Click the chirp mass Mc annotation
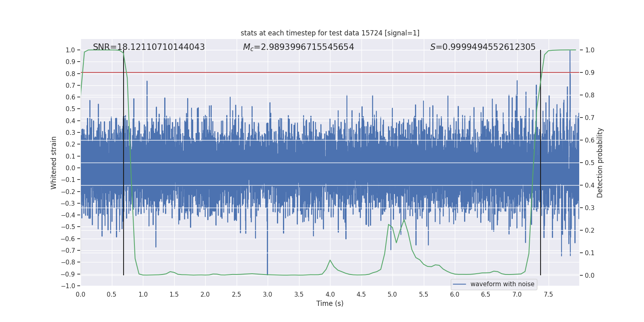The height and width of the screenshot is (322, 644). click(x=298, y=47)
